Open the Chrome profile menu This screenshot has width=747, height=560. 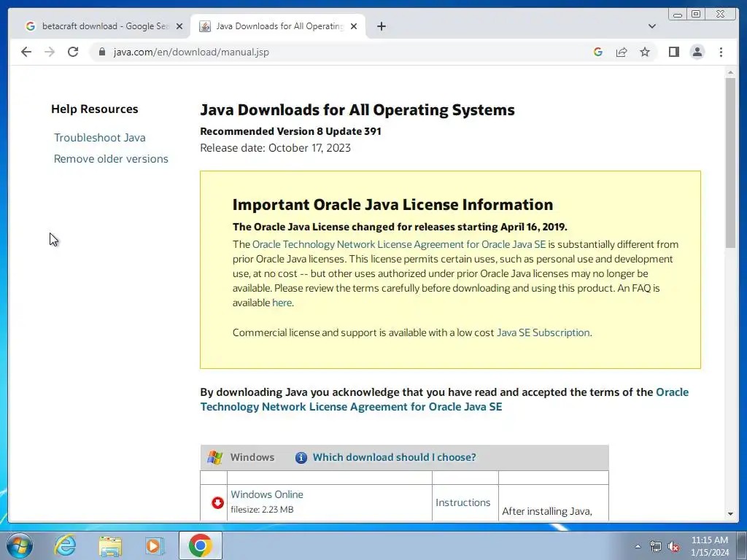(x=697, y=52)
